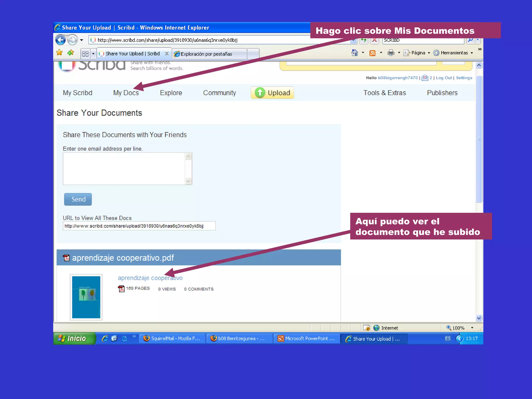
Task: Open the My Docs menu item
Action: point(126,93)
